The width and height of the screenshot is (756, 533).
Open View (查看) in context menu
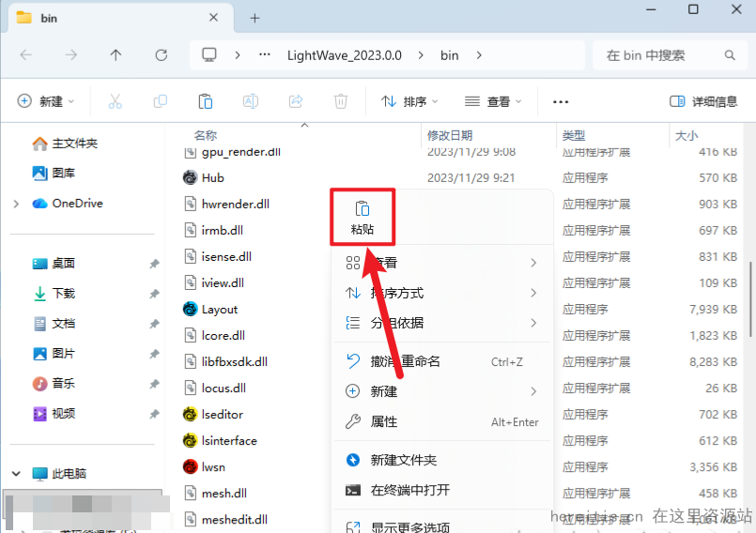click(x=442, y=263)
